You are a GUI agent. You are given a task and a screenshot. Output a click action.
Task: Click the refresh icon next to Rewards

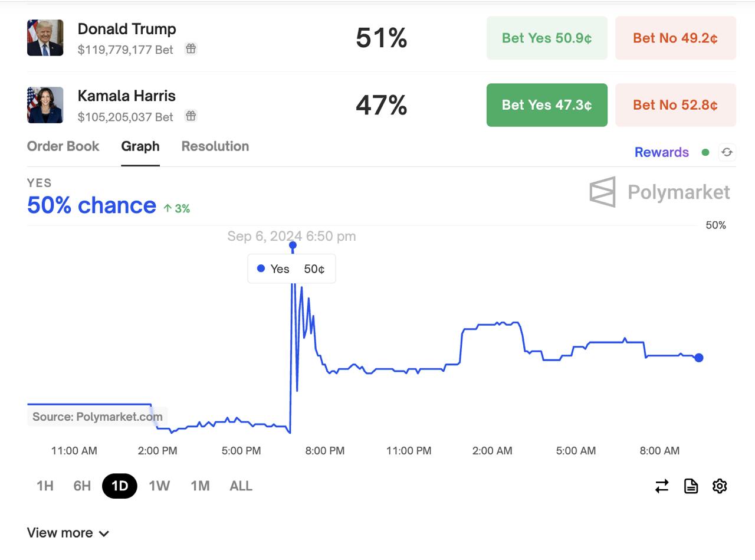coord(727,152)
